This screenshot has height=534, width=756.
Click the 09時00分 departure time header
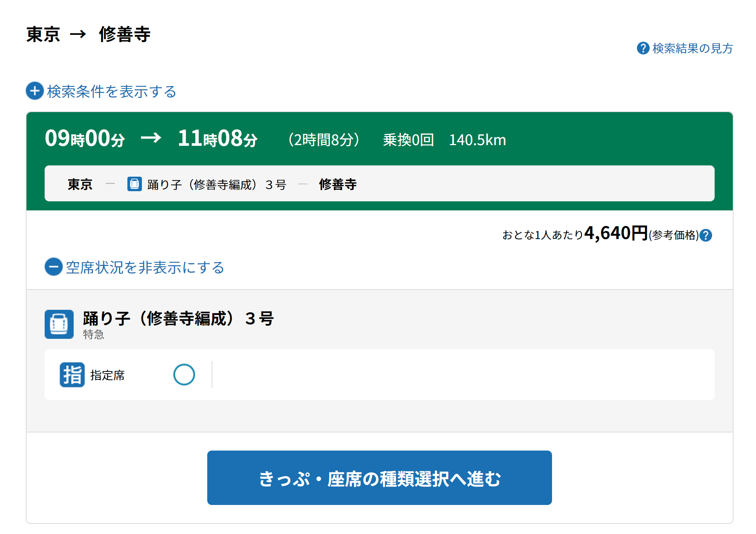click(x=85, y=139)
